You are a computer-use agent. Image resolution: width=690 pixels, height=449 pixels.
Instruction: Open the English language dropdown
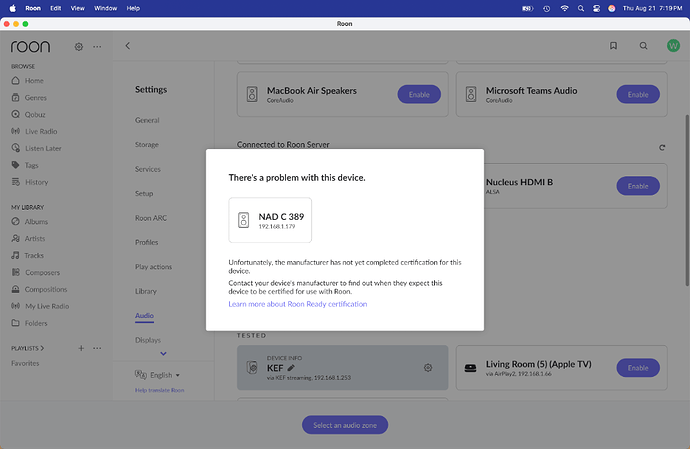coord(158,375)
